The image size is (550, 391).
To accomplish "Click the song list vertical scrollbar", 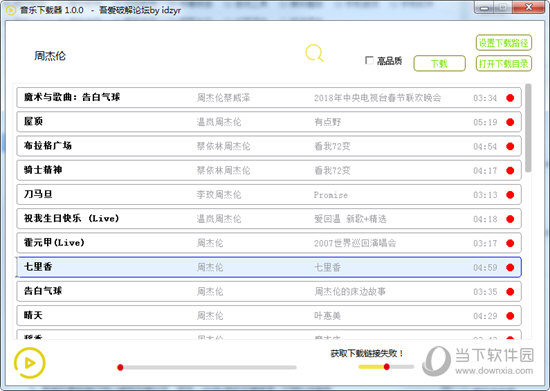I will (x=528, y=128).
